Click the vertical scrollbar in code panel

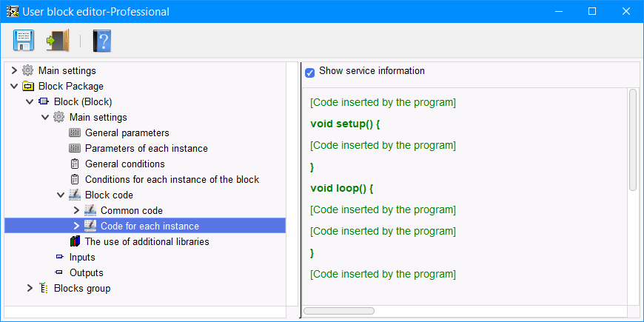(x=633, y=140)
